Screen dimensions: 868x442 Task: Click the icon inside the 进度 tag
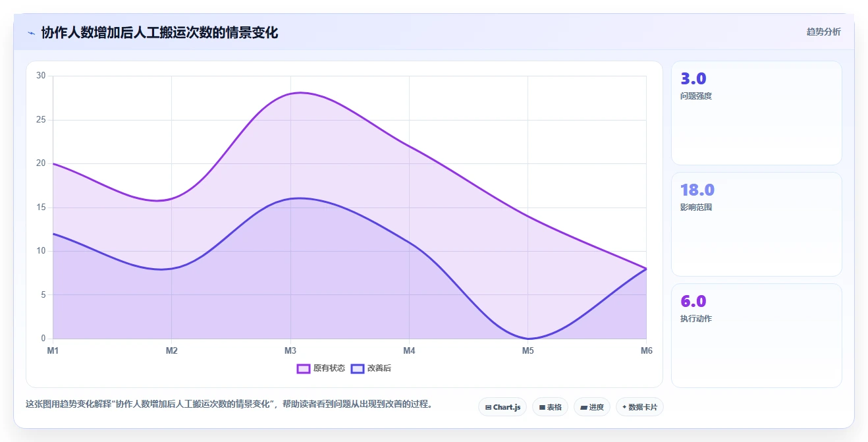tap(584, 407)
